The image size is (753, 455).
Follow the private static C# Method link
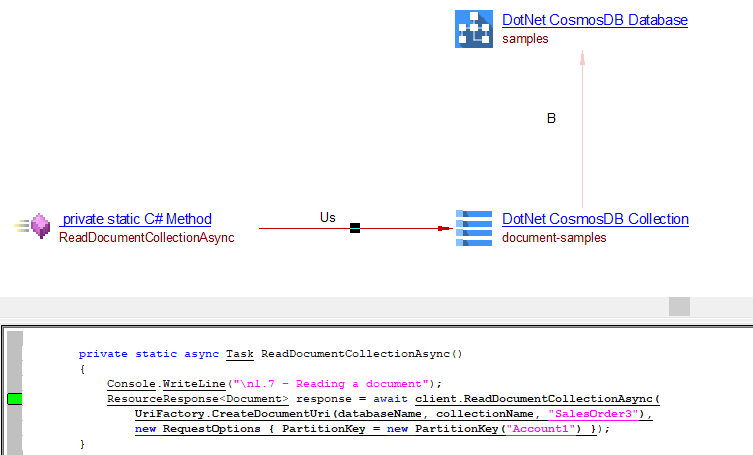coord(136,219)
